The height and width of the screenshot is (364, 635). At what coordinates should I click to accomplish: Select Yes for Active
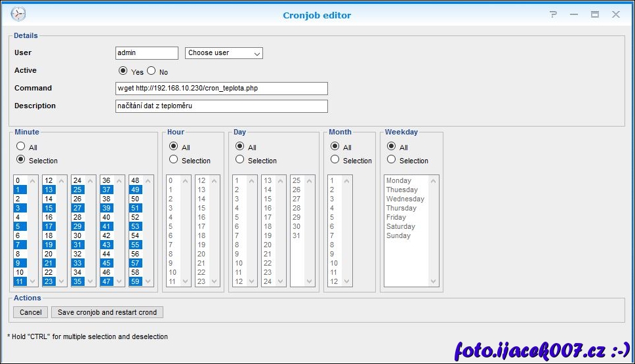(123, 71)
